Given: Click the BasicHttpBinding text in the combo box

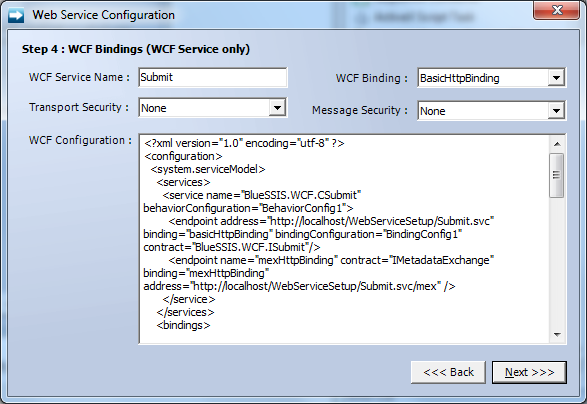Looking at the screenshot, I should 460,78.
